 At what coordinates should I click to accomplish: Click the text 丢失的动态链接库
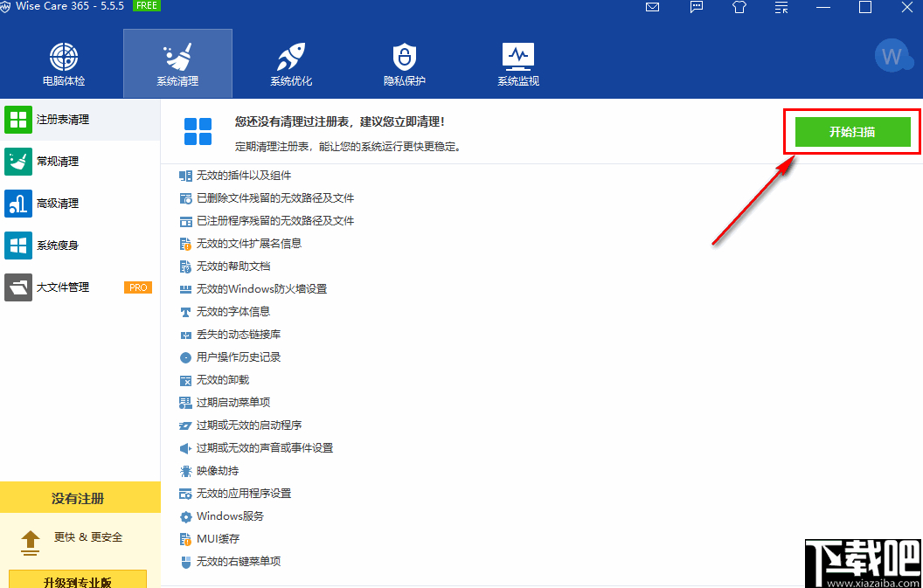[239, 335]
